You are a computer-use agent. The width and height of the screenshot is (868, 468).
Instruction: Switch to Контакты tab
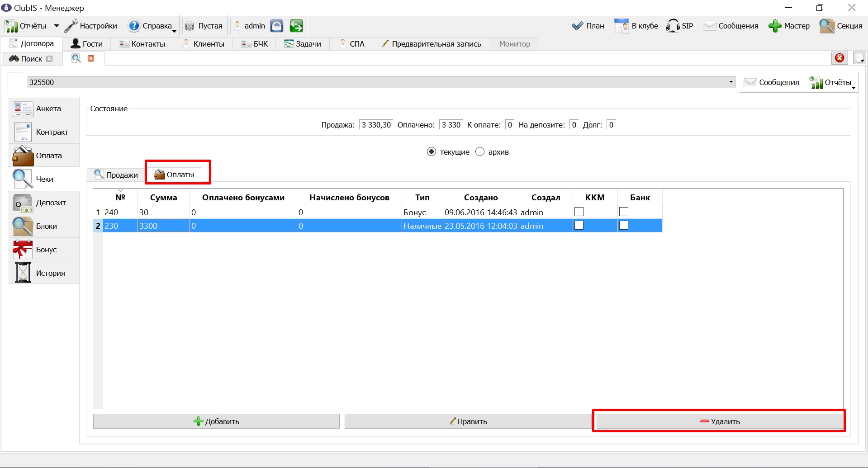pyautogui.click(x=142, y=44)
